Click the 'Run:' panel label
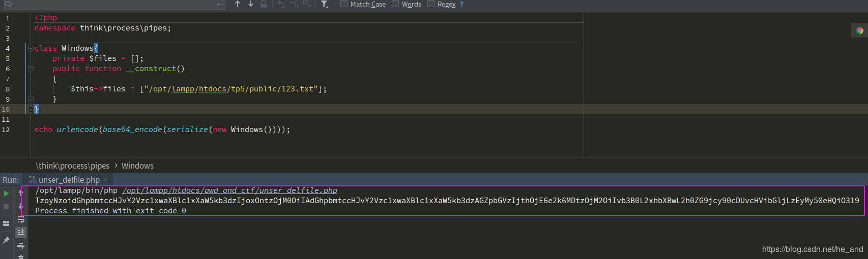This screenshot has height=259, width=868. (x=11, y=180)
